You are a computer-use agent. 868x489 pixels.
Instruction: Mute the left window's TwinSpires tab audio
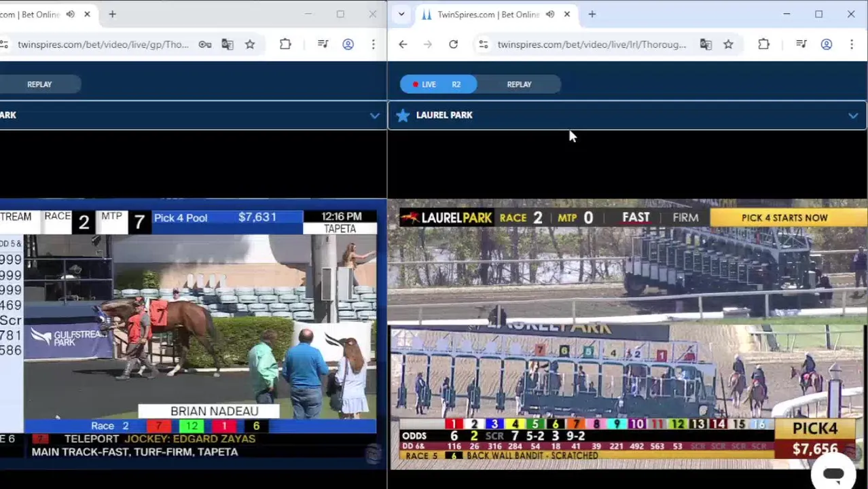(70, 14)
